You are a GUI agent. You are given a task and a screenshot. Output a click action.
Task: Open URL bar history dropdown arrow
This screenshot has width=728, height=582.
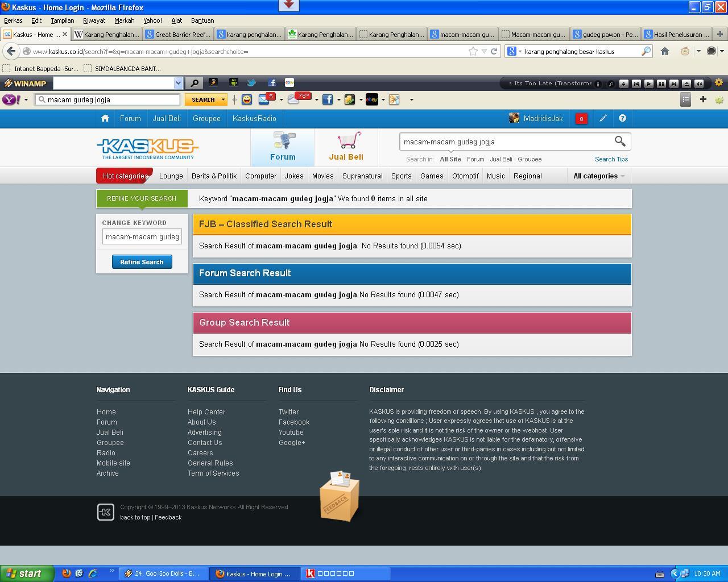[x=484, y=51]
